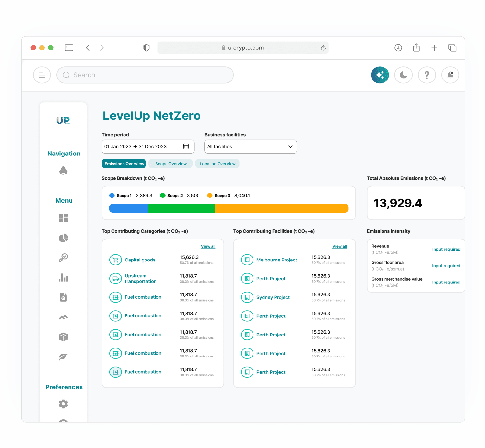Select the pie chart icon in sidebar

[63, 238]
